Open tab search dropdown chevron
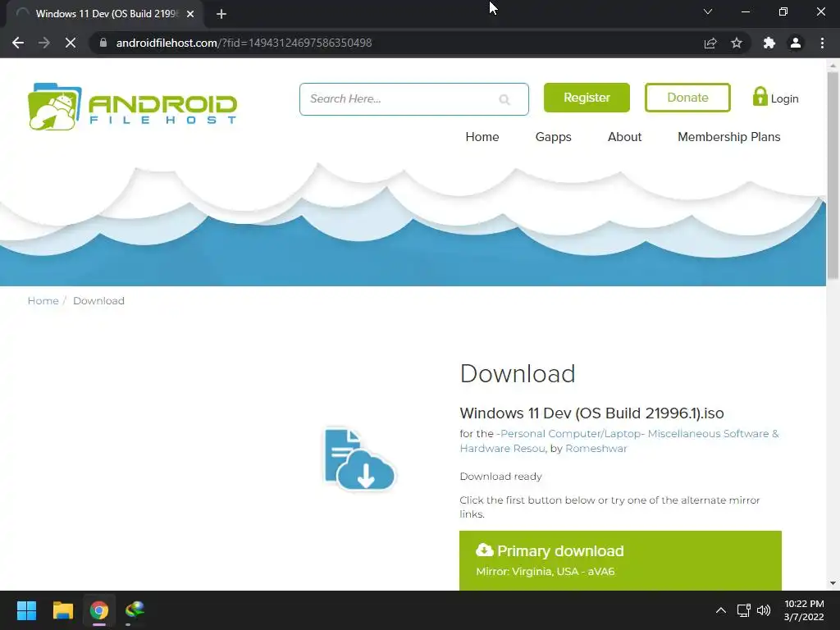Screen dimensions: 840x630 click(x=708, y=11)
